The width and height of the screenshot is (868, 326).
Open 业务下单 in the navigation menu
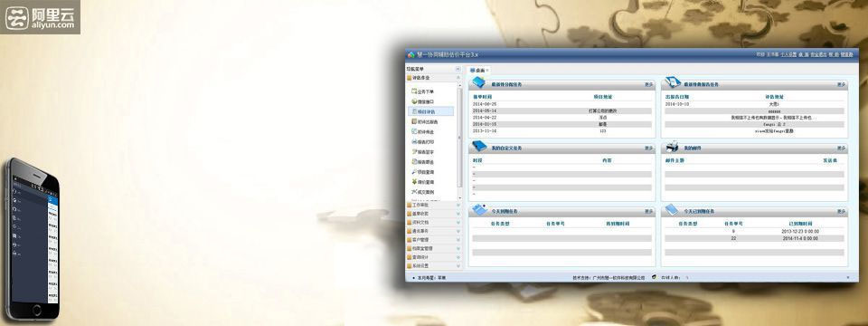[422, 91]
